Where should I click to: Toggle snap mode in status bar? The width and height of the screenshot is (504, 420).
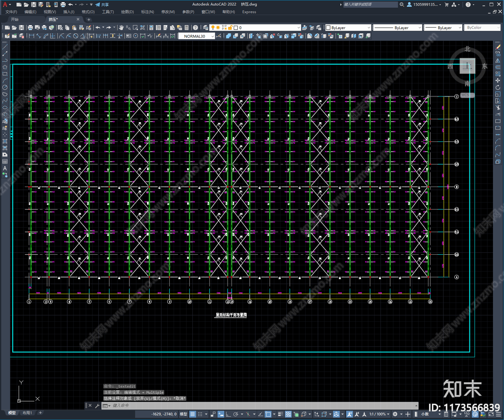coord(200,414)
